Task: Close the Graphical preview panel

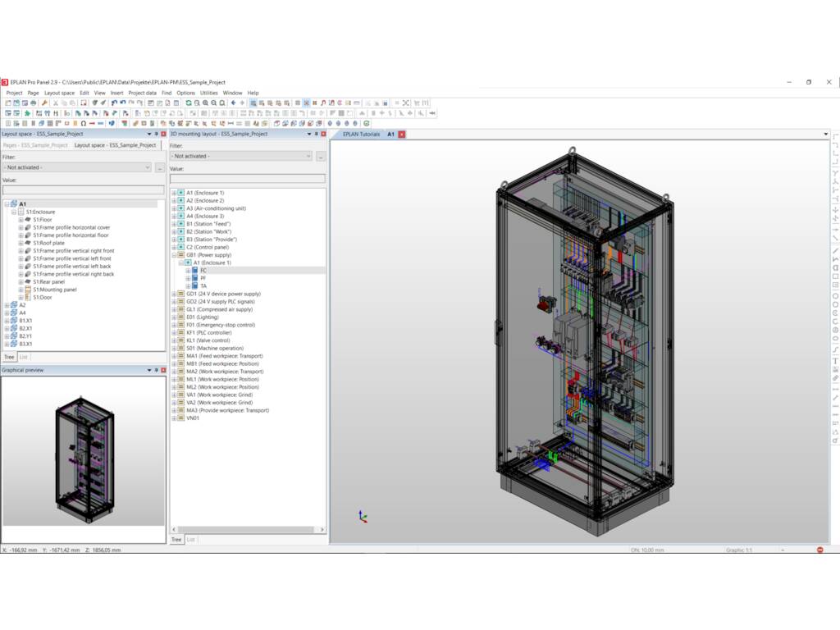Action: click(x=163, y=370)
